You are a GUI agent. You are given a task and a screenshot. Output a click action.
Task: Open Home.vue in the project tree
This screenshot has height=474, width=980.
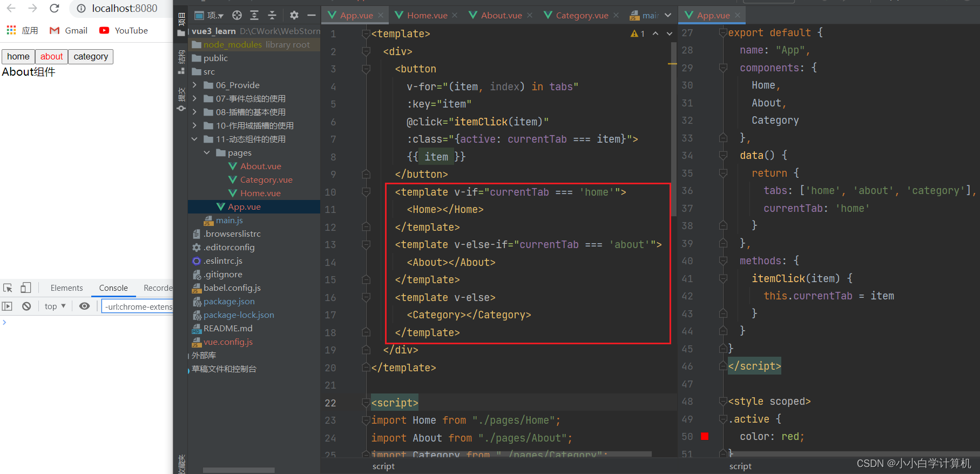(x=260, y=193)
